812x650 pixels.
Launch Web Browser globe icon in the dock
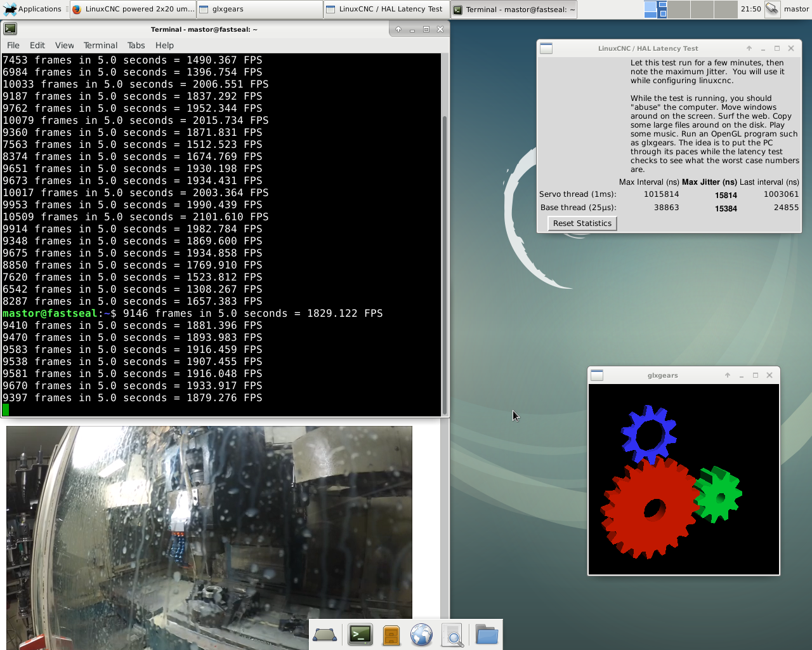(x=421, y=635)
